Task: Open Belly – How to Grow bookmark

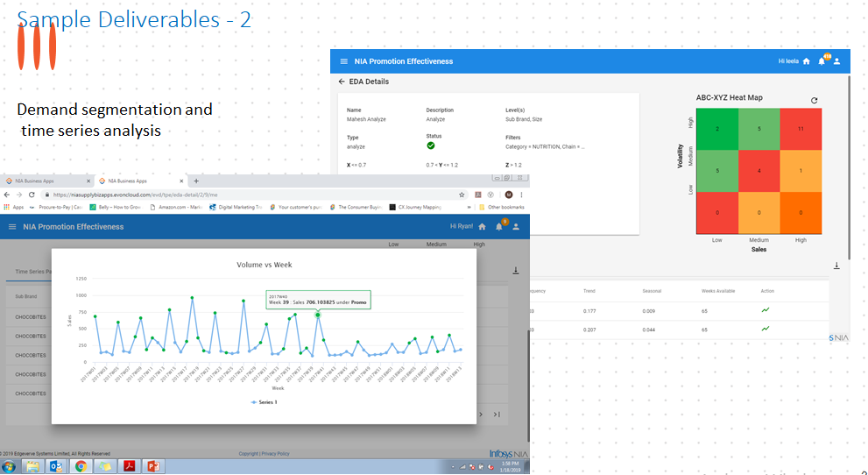Action: click(115, 207)
